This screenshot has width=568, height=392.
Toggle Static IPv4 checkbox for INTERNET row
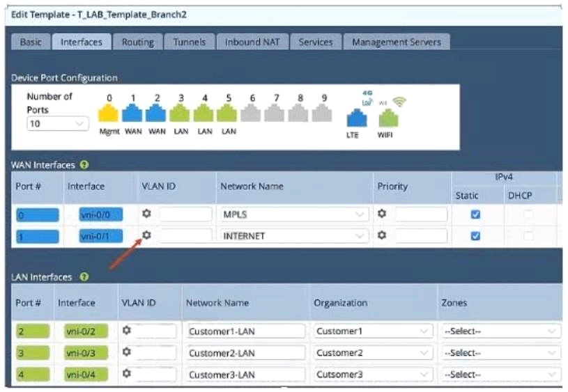[x=475, y=236]
